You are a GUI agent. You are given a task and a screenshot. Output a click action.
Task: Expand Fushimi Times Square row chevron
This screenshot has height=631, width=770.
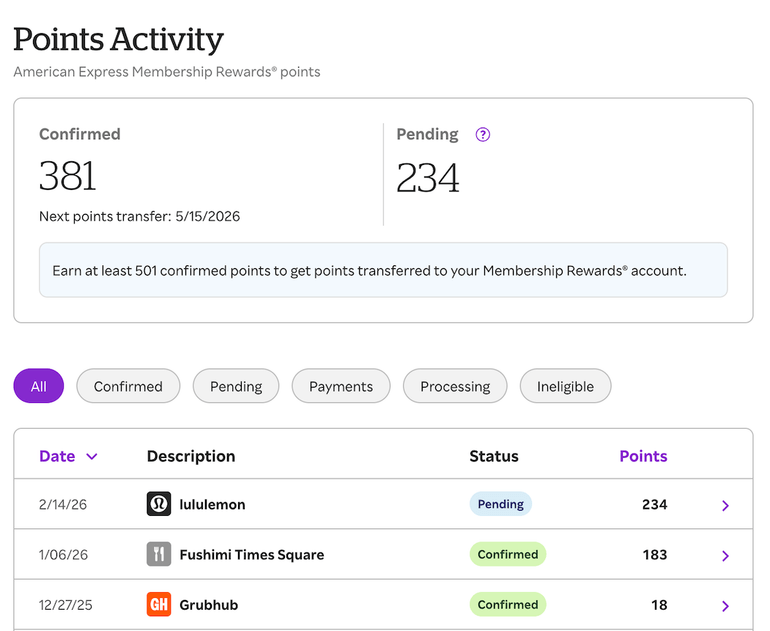pos(725,555)
